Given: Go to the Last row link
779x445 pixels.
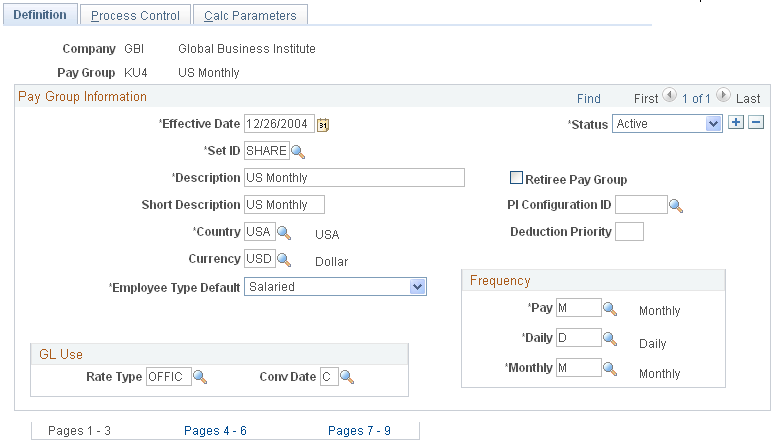Looking at the screenshot, I should point(748,99).
